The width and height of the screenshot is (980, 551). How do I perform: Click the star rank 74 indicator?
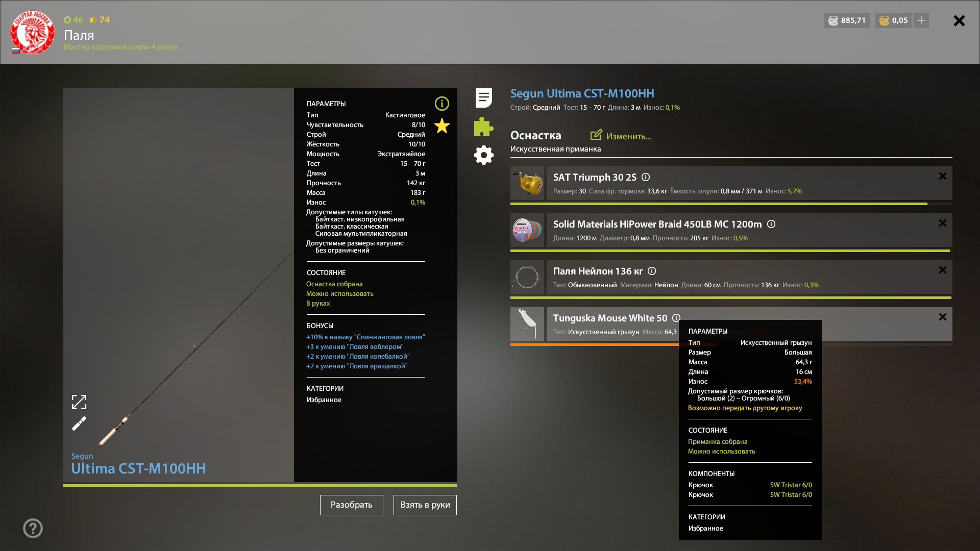[x=100, y=20]
